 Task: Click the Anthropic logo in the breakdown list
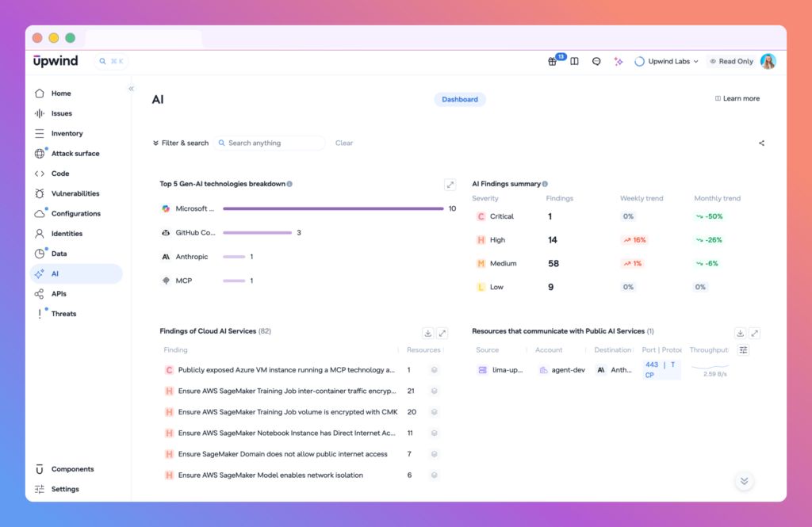click(166, 257)
